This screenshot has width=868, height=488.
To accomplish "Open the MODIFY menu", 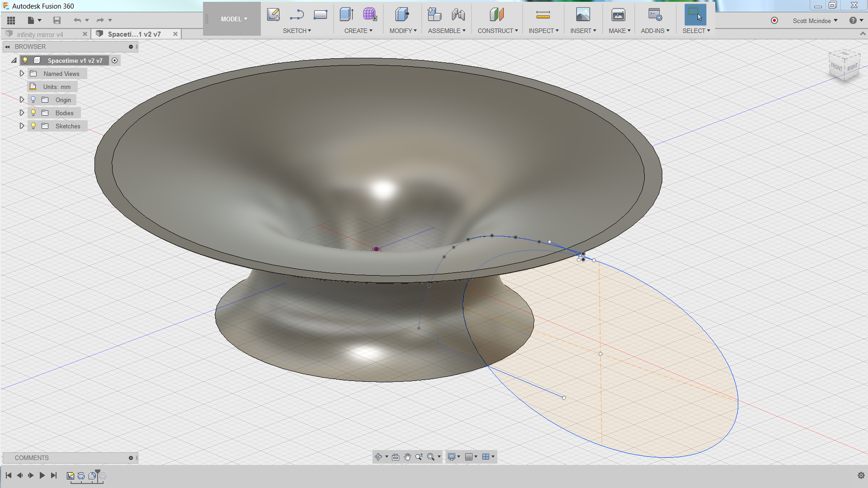I will tap(403, 31).
